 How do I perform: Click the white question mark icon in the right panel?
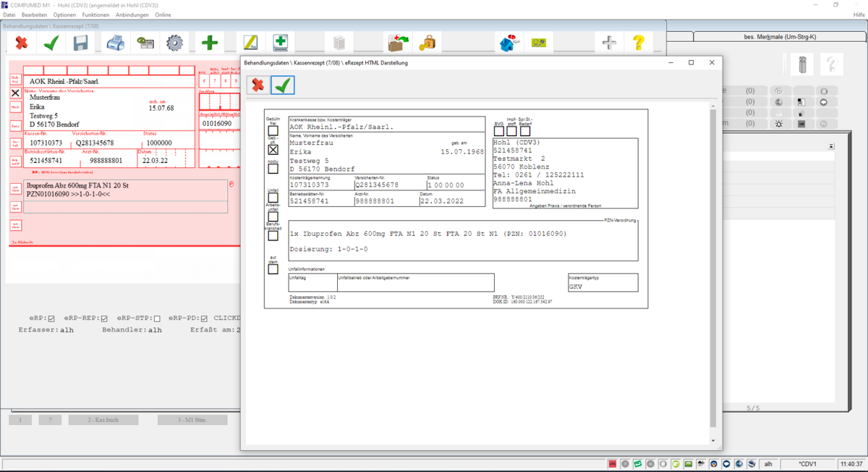click(x=832, y=64)
